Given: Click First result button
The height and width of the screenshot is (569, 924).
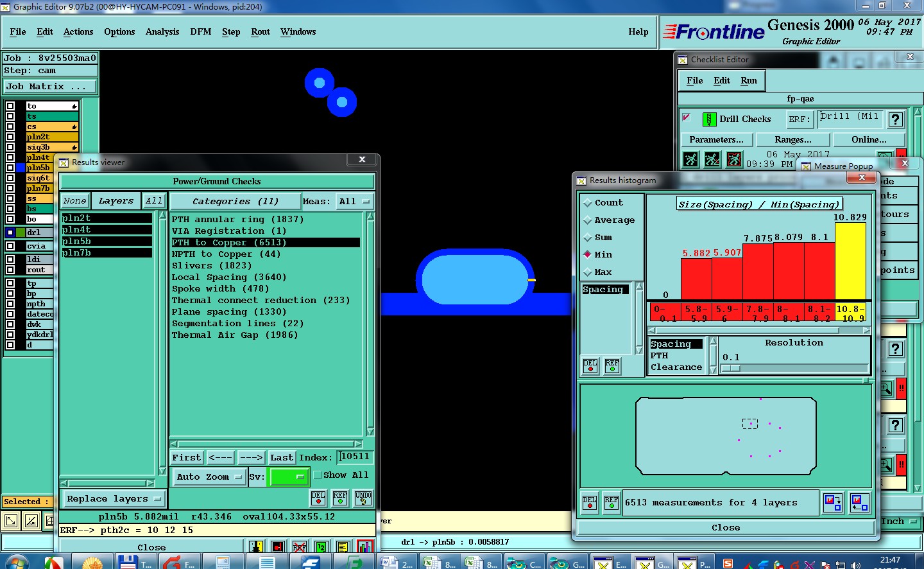Looking at the screenshot, I should coord(187,457).
